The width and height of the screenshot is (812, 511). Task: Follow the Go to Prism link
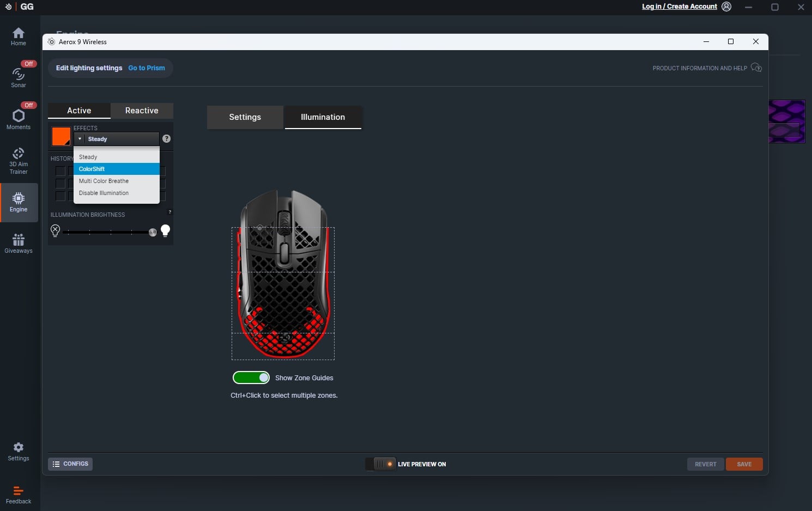[147, 68]
